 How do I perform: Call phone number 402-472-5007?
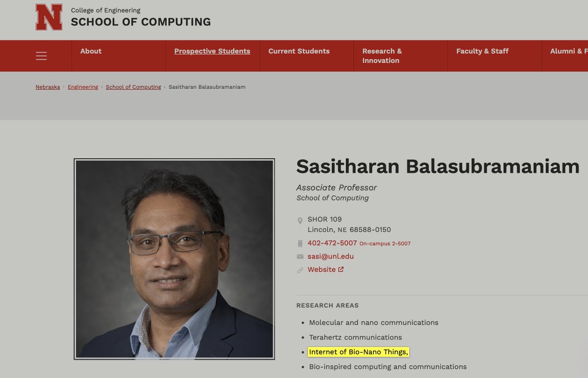click(332, 243)
